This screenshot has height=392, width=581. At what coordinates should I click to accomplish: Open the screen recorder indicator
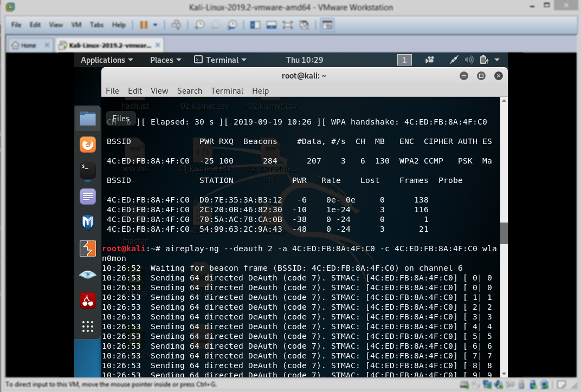coord(430,60)
